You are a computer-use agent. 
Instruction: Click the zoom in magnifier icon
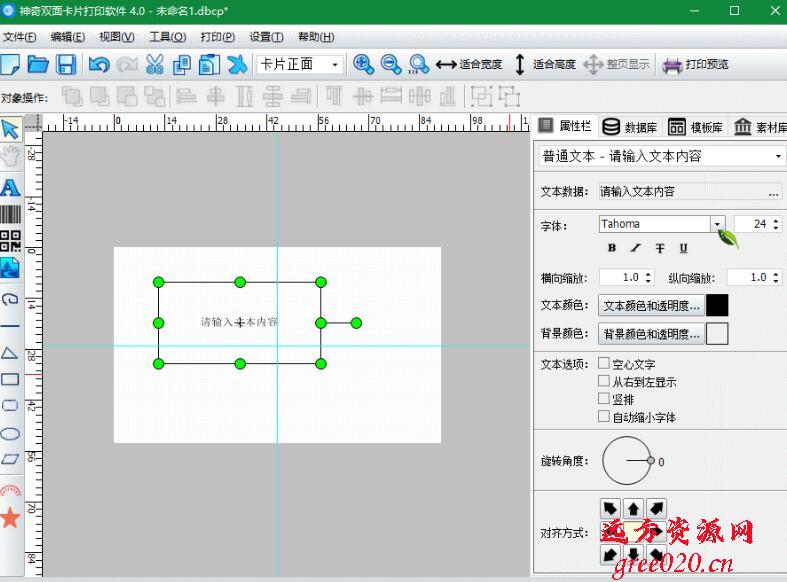[363, 65]
